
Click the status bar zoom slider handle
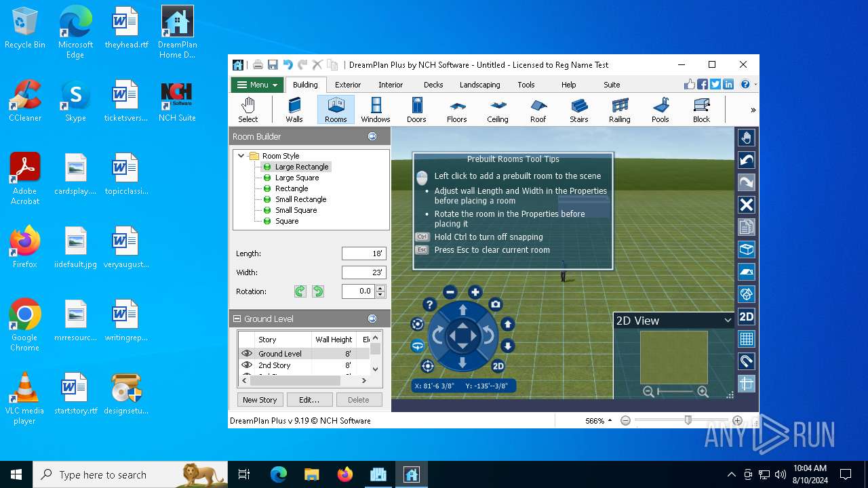(x=688, y=420)
